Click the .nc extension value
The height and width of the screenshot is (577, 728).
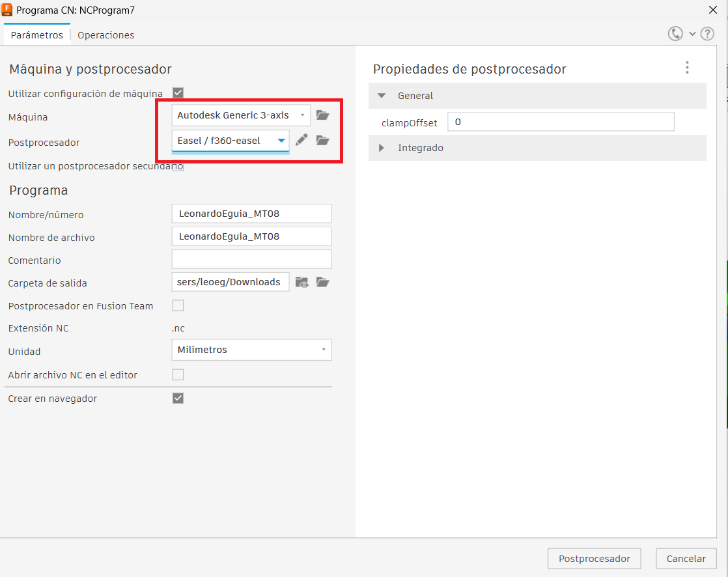178,328
